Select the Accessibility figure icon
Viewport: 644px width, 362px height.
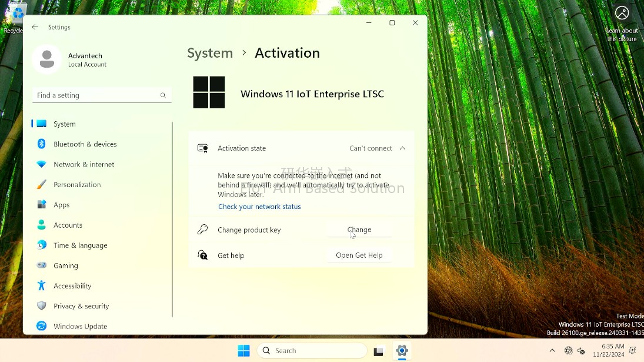click(x=42, y=285)
